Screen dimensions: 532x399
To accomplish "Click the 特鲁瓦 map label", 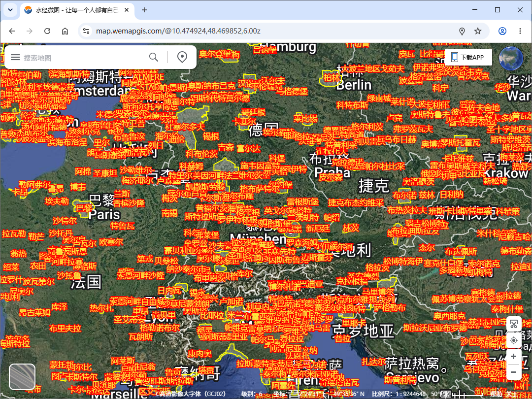I will 123,225.
